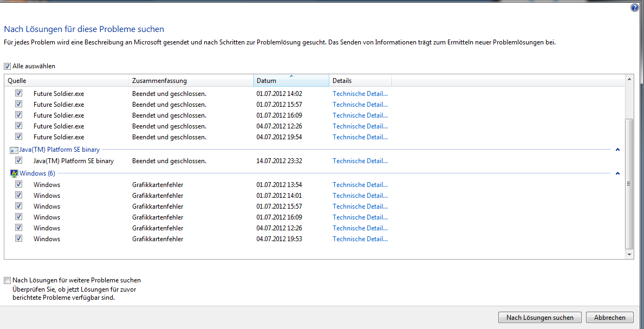Uncheck Future Soldier.exe entry from 04.07.2012 12:26
This screenshot has height=329, width=644.
coord(18,125)
